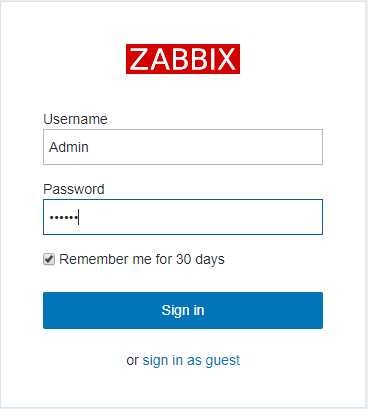
Task: Click on the masked password dots
Action: [x=63, y=217]
